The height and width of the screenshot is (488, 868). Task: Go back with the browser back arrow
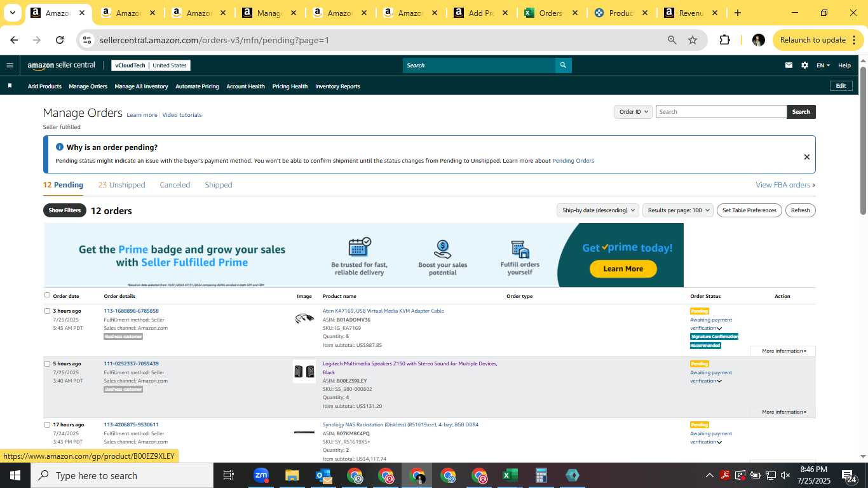14,40
